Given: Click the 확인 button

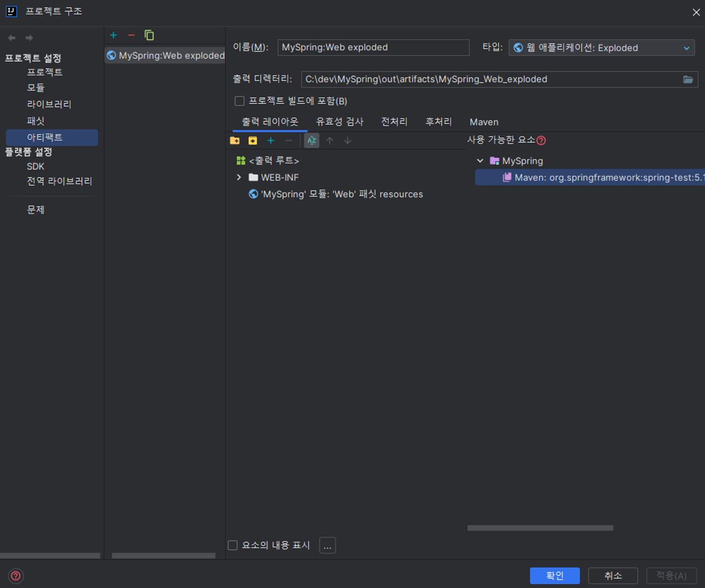Looking at the screenshot, I should point(554,575).
